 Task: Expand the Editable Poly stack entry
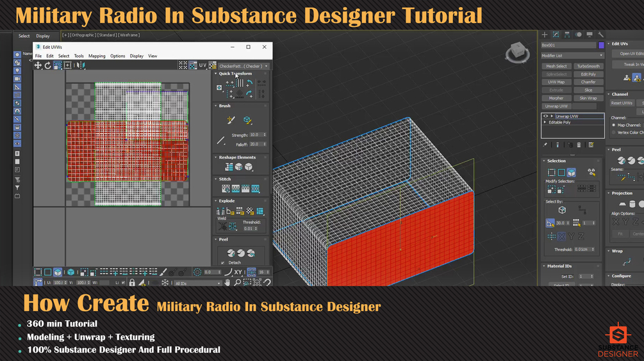click(x=545, y=122)
